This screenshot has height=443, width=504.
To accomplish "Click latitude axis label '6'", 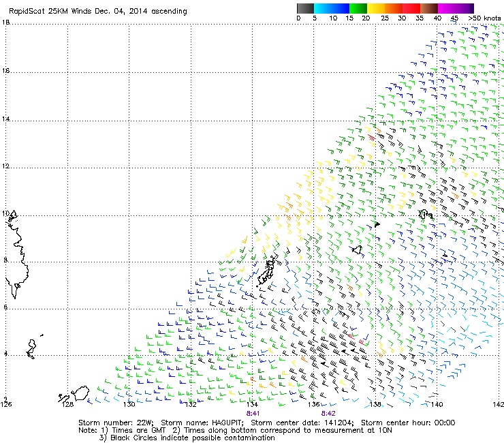I will click(x=5, y=307).
